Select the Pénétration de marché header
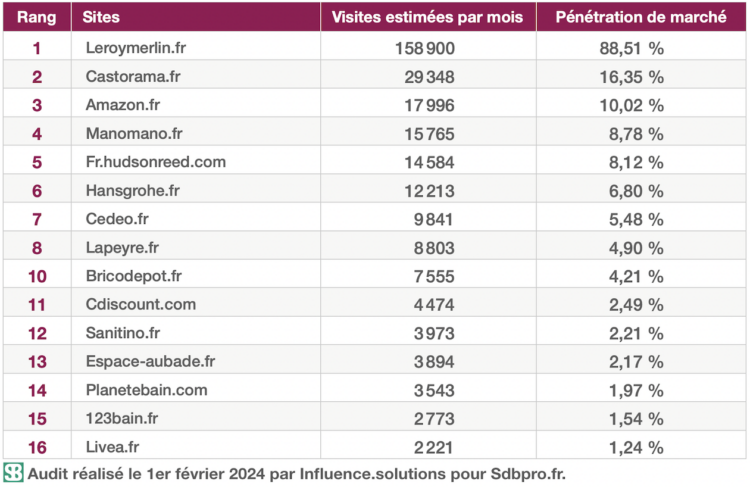 click(640, 18)
